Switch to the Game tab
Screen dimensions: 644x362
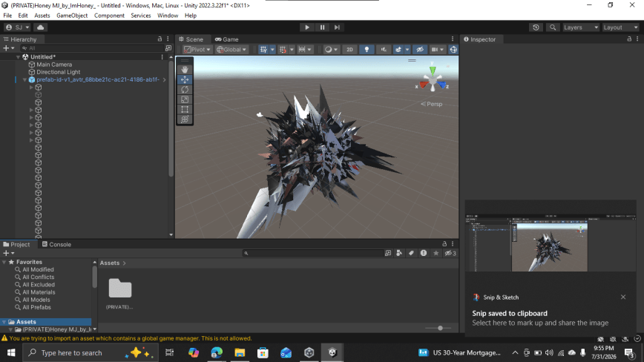coord(227,39)
